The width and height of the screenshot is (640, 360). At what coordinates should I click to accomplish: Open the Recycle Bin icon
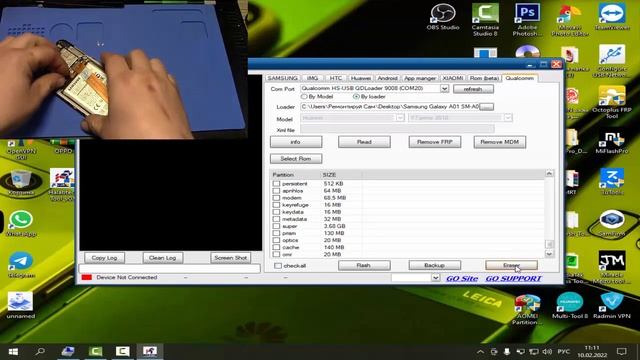[20, 183]
